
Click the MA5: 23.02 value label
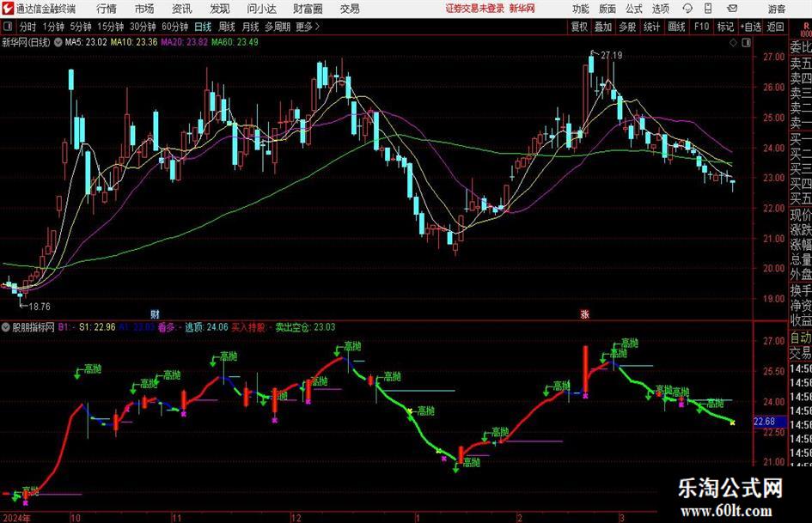(86, 42)
